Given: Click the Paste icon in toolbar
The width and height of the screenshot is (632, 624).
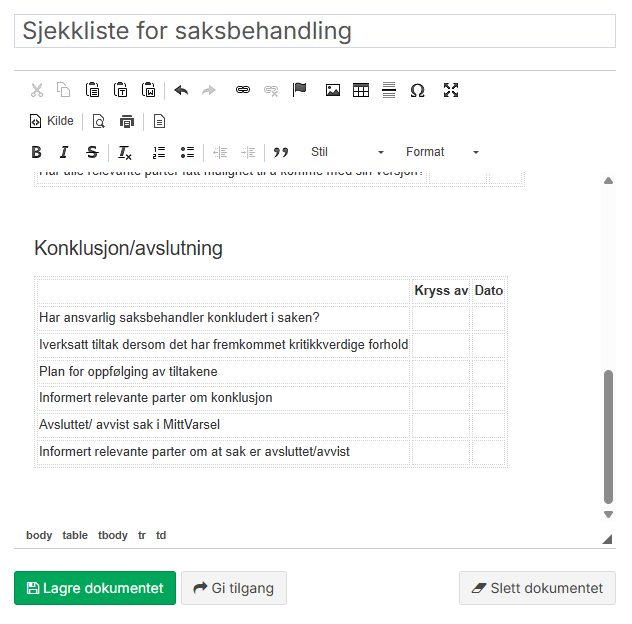Looking at the screenshot, I should click(x=93, y=90).
